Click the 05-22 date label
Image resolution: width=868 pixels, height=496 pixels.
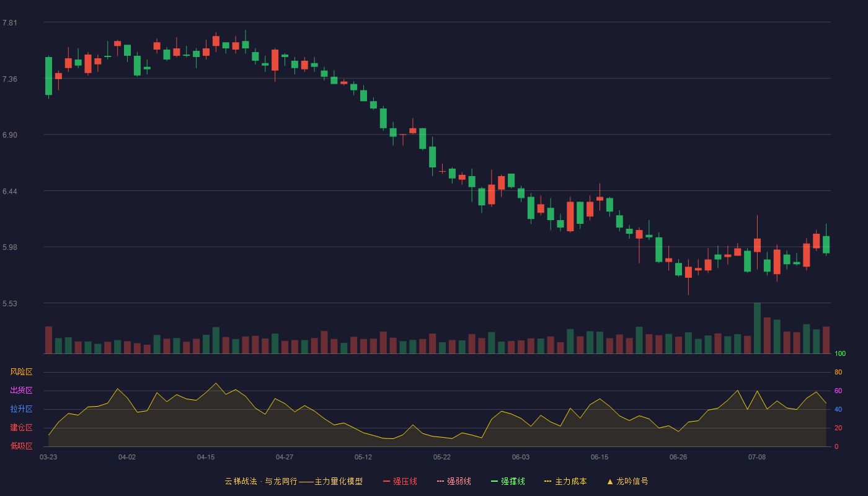(x=442, y=457)
